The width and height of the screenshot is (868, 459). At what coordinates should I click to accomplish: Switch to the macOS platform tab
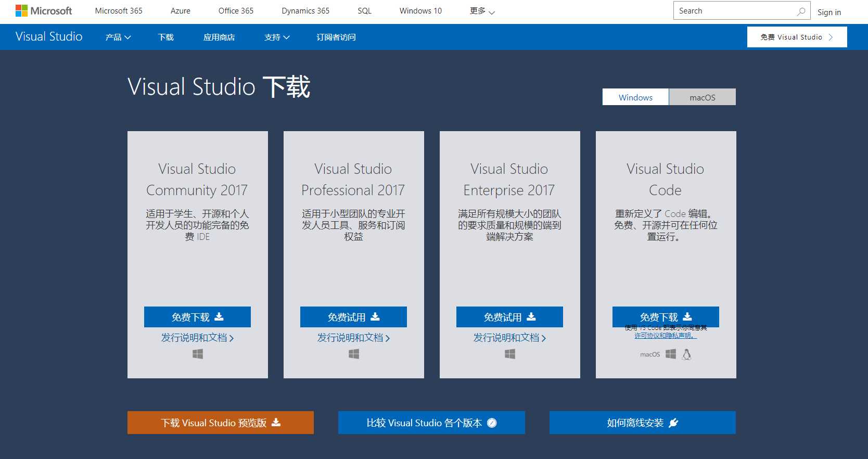(x=703, y=97)
